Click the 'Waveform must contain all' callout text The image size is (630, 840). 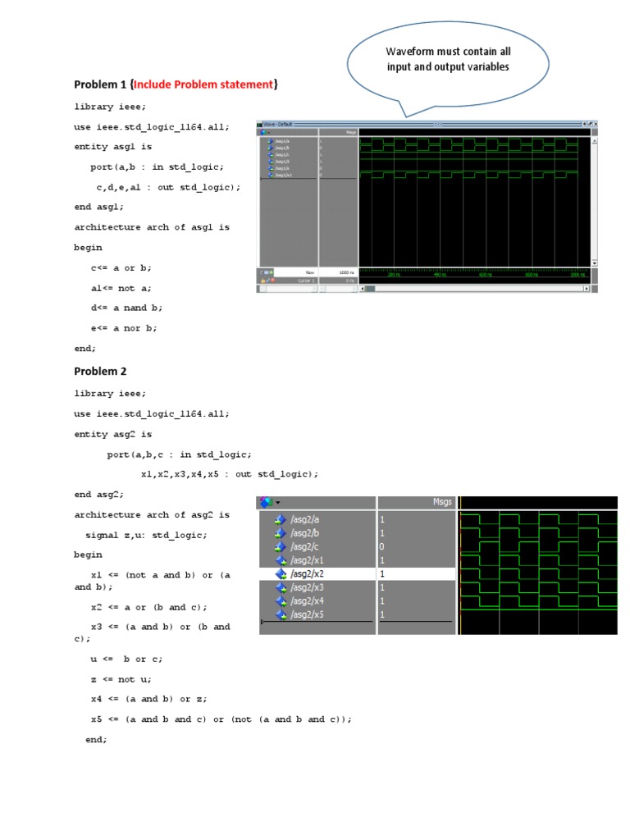(x=448, y=52)
